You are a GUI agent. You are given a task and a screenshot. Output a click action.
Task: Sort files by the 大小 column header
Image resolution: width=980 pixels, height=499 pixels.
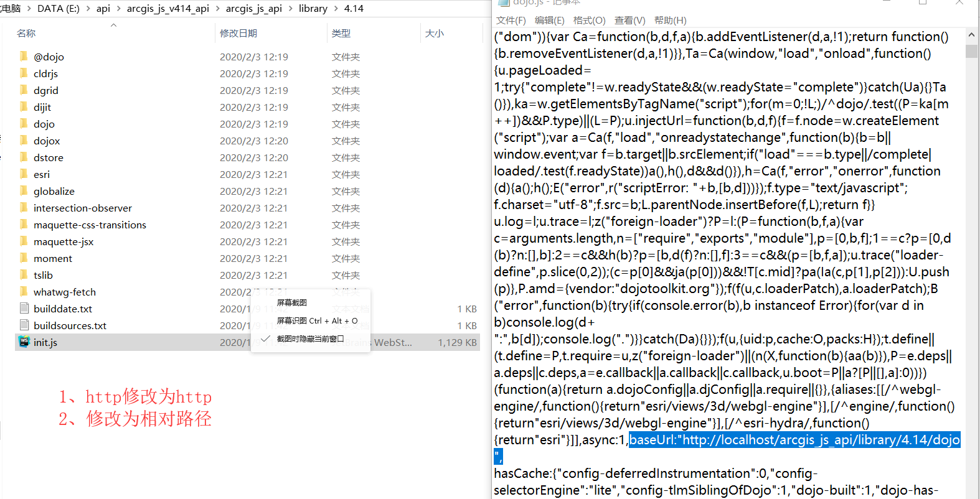pos(435,34)
